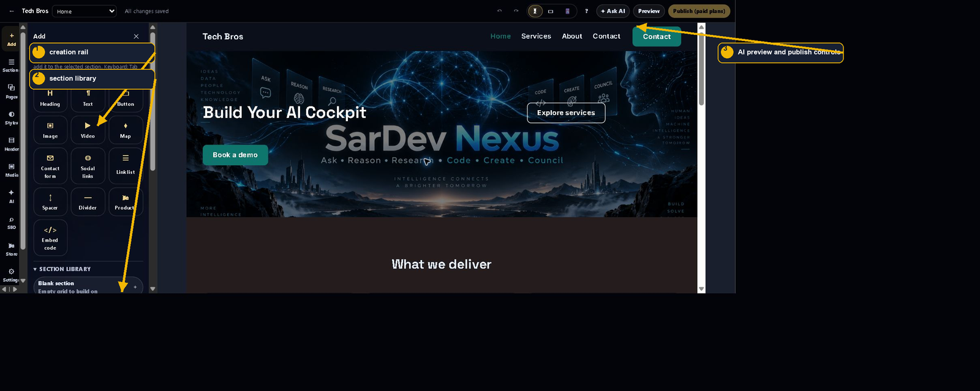The image size is (980, 391).
Task: Add a Divider element
Action: pos(88,202)
